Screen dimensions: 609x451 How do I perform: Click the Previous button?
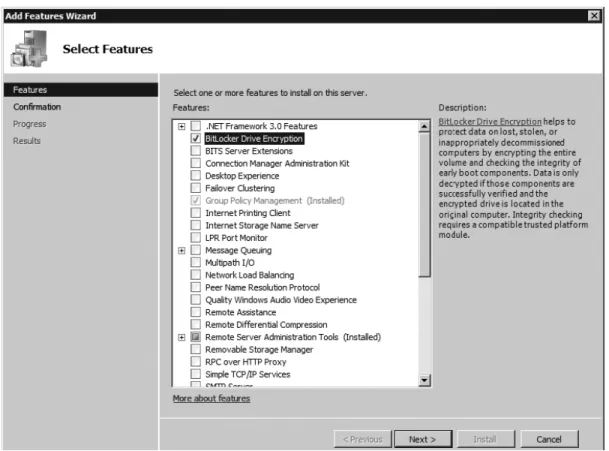[x=362, y=439]
